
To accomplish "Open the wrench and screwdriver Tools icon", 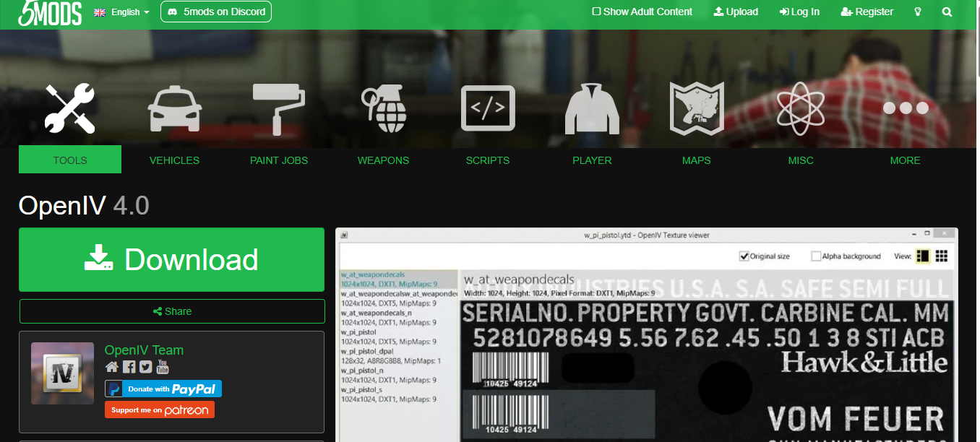I will pos(69,108).
